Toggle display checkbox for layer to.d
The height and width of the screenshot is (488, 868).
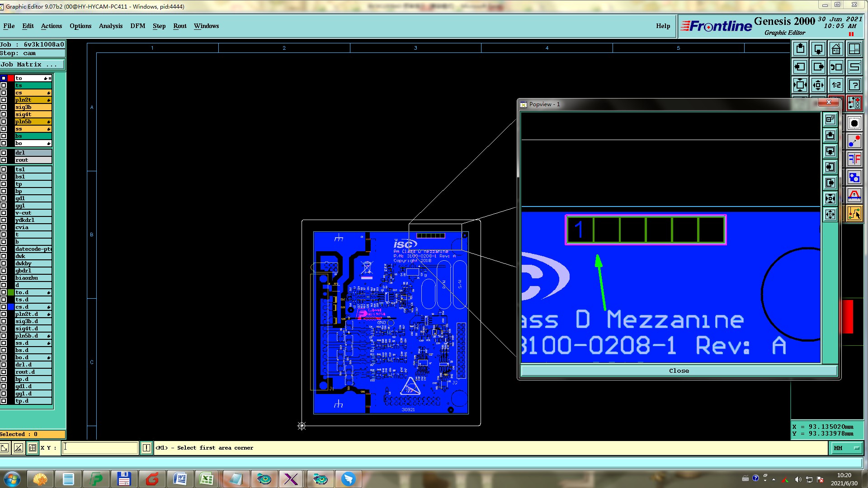click(4, 292)
